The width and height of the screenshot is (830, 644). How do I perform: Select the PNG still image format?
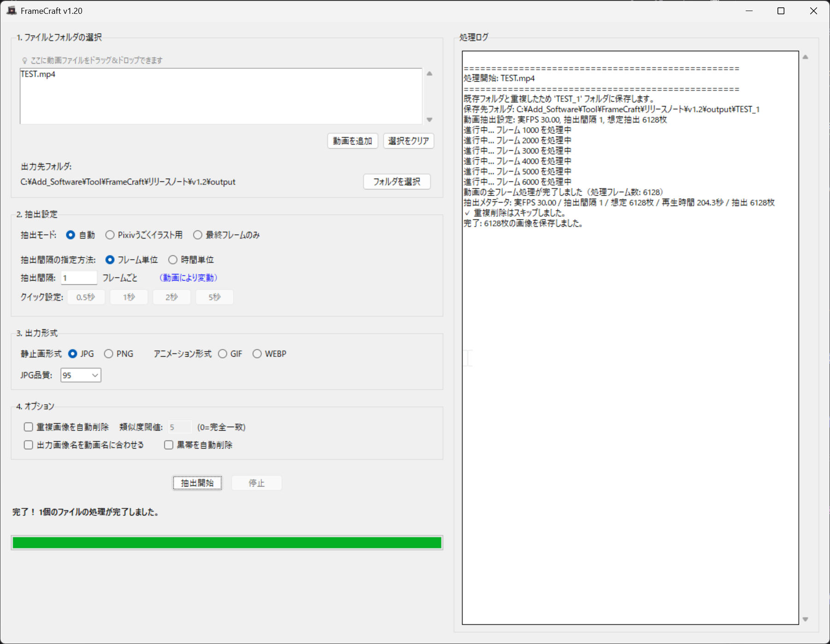click(x=109, y=354)
